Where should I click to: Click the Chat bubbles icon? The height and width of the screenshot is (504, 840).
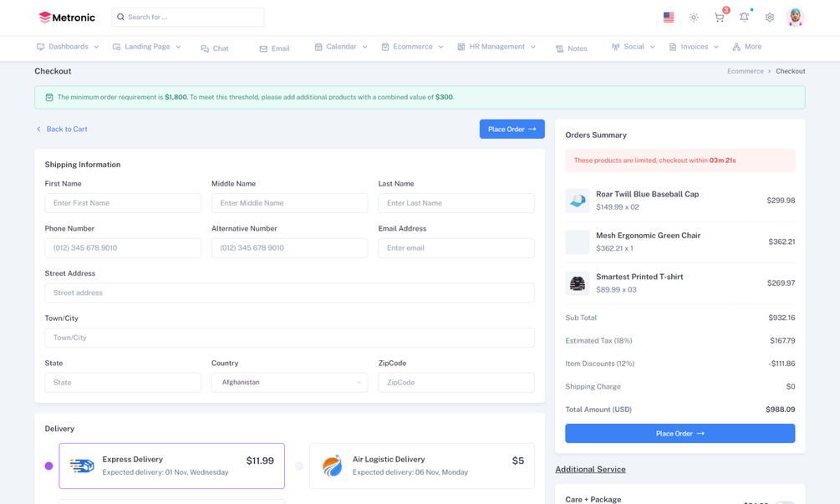point(205,48)
